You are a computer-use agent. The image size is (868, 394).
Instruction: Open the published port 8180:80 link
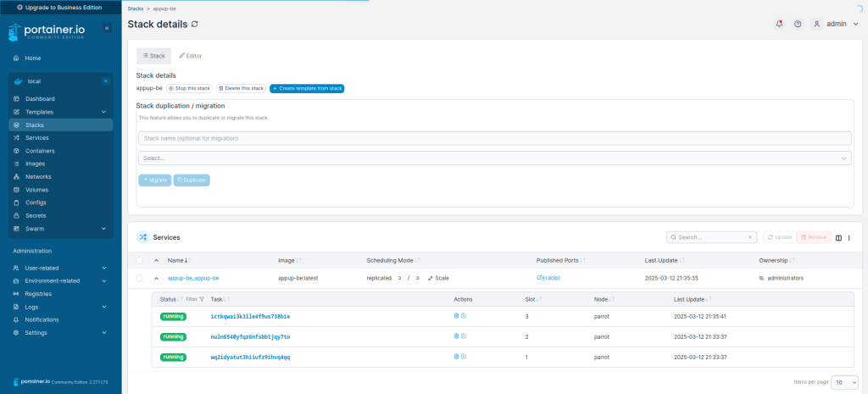pyautogui.click(x=549, y=278)
